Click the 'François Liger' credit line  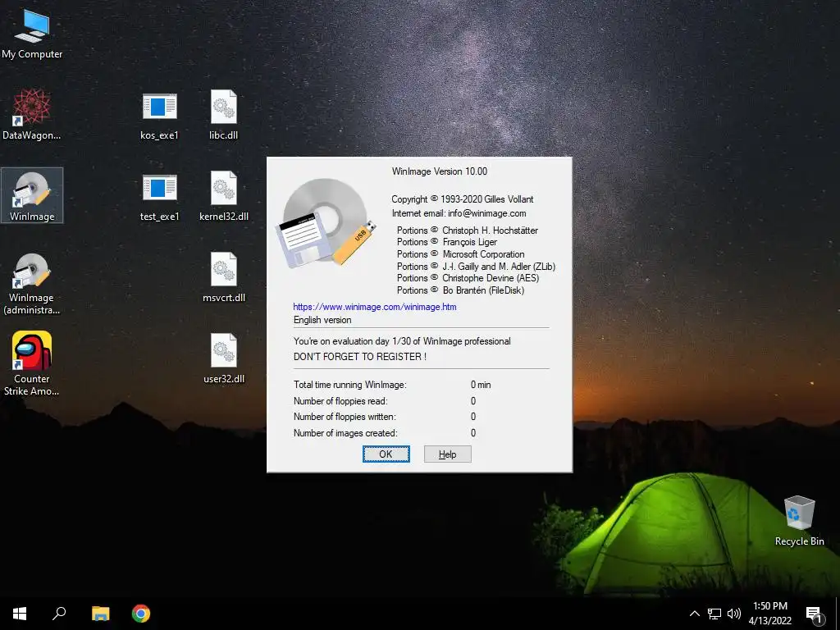pyautogui.click(x=447, y=242)
